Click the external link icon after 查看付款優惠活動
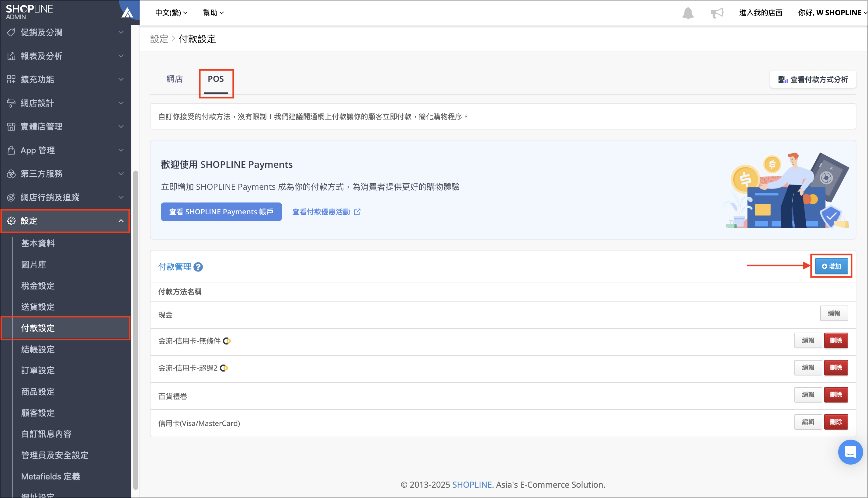 357,212
